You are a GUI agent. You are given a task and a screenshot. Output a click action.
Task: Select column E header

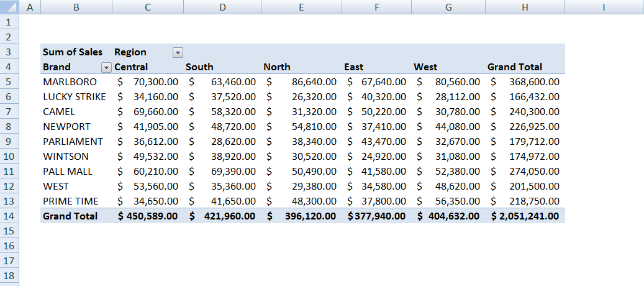click(x=301, y=7)
